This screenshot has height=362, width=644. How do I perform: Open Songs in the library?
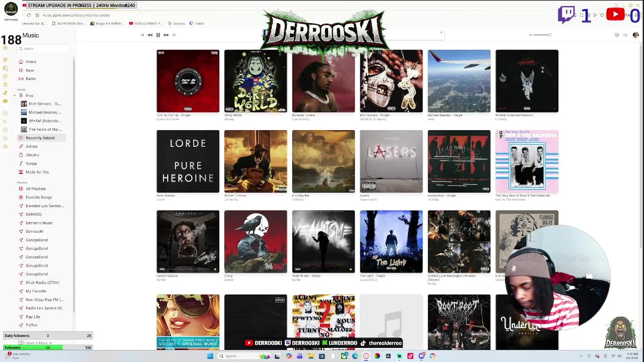point(31,163)
